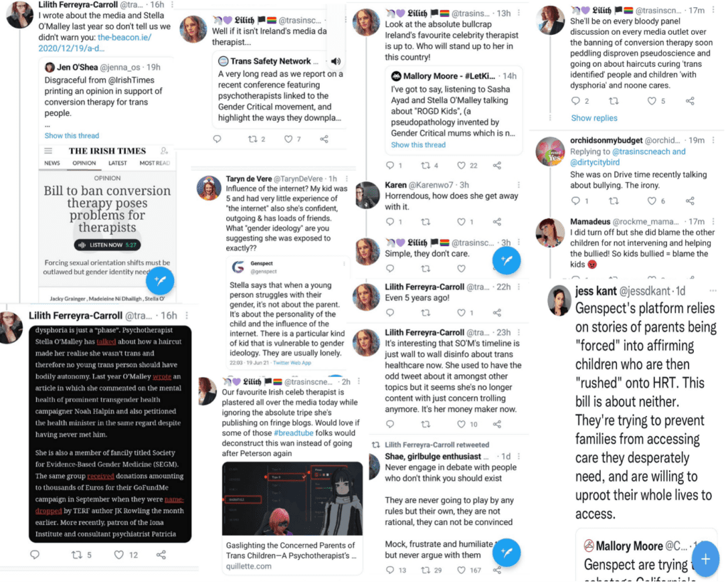Reply to orchidsonmybudget's Drive time tweet
This screenshot has width=728, height=584.
click(x=575, y=201)
